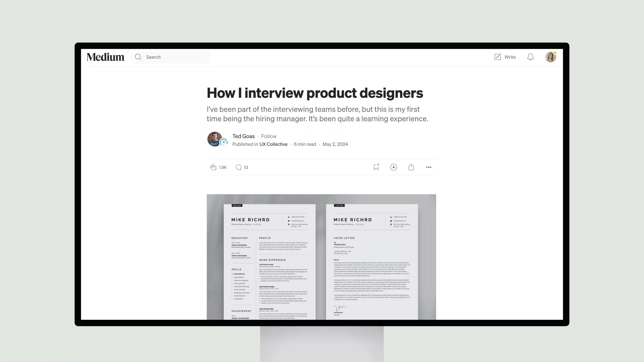Click the 6 min read label
The width and height of the screenshot is (644, 362).
click(305, 144)
